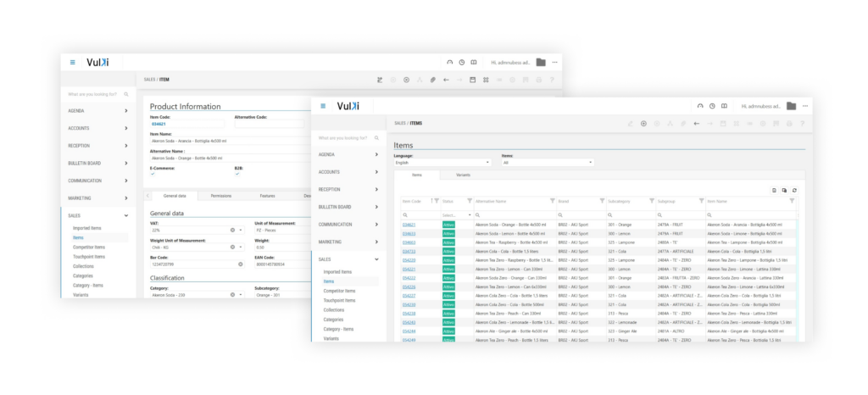868x395 pixels.
Task: Open the Language dropdown showing English
Action: (442, 162)
